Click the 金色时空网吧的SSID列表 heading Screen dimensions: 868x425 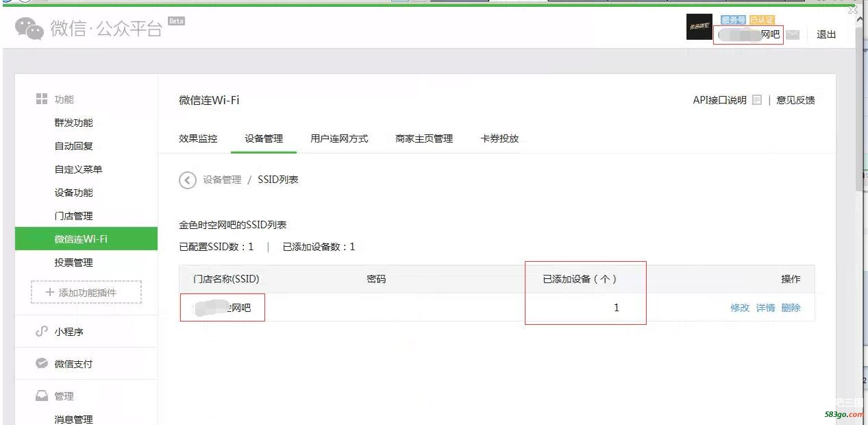click(x=233, y=225)
